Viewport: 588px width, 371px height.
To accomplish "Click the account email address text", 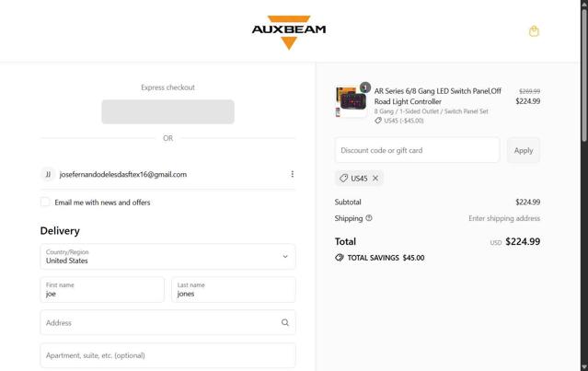I will [123, 174].
